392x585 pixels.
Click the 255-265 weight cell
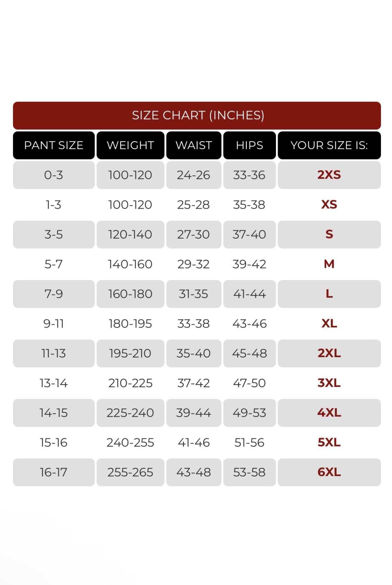pos(130,472)
